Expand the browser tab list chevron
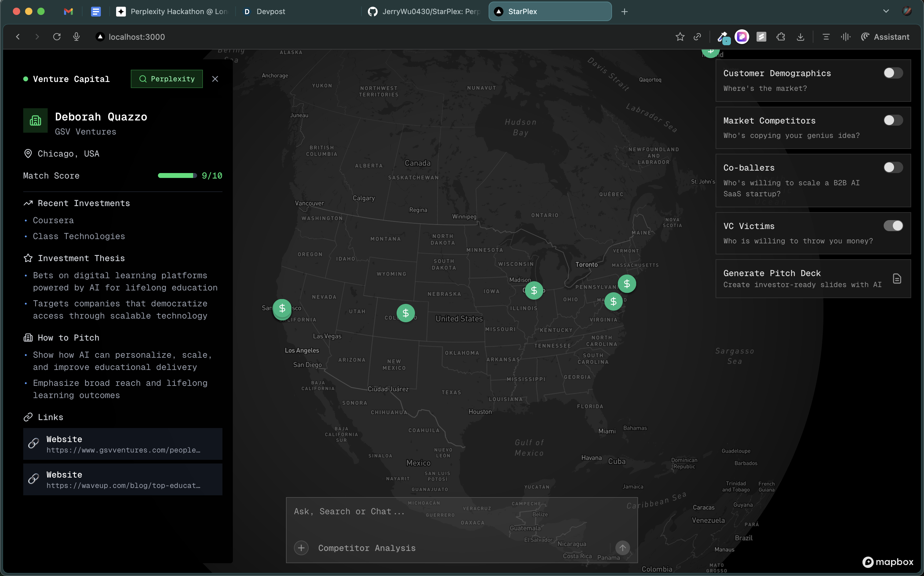Screen dimensions: 924x576 tap(886, 11)
